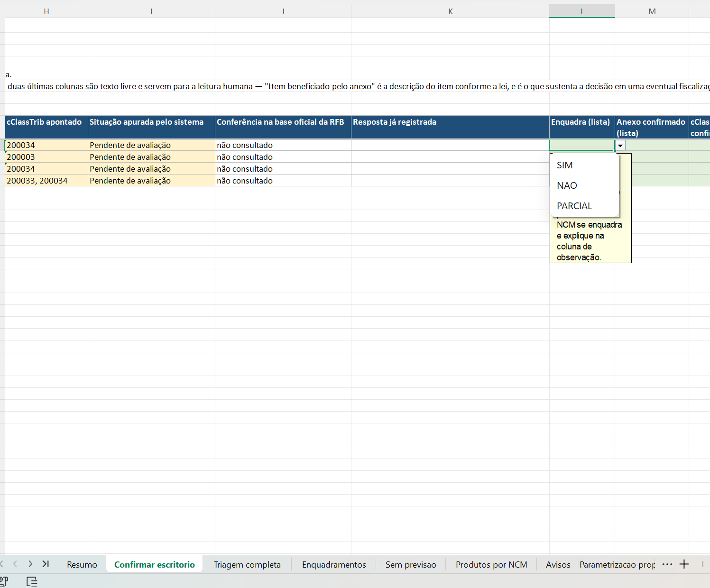Open the Parametrizacao prop sheet tab
Screen dimensions: 710x588
[617, 564]
